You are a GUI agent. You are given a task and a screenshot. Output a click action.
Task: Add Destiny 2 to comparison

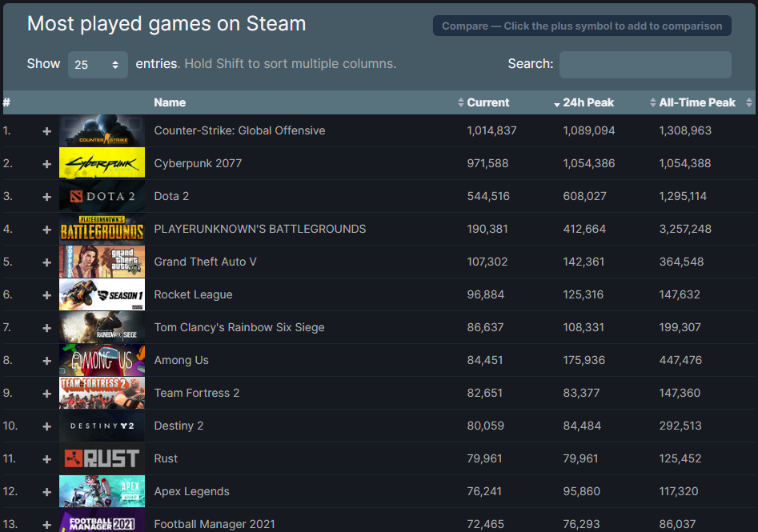[47, 426]
